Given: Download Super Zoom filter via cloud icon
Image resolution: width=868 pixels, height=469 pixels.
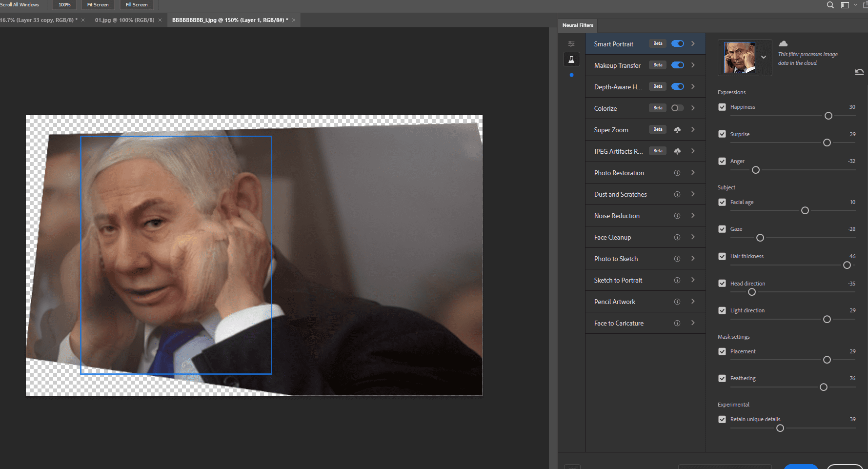Looking at the screenshot, I should click(x=677, y=130).
